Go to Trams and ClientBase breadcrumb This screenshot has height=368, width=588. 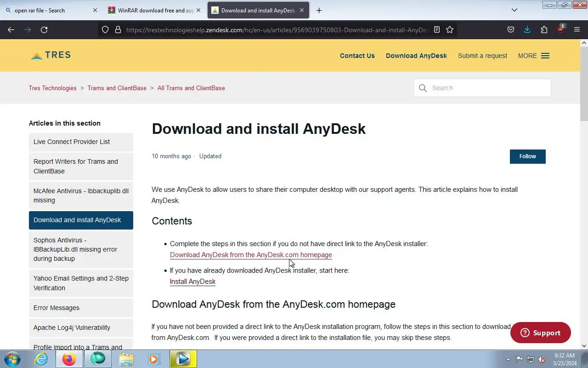(x=117, y=88)
